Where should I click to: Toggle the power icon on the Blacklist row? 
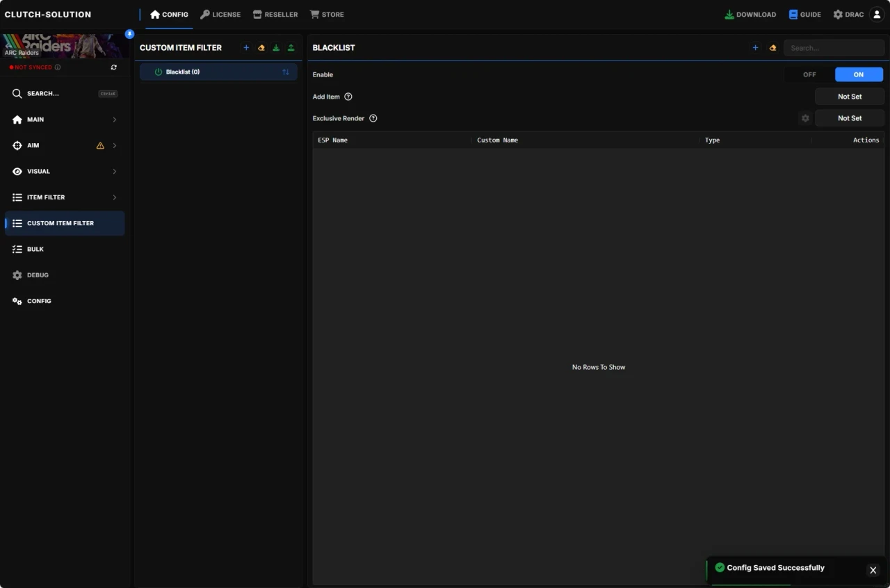[x=158, y=72]
